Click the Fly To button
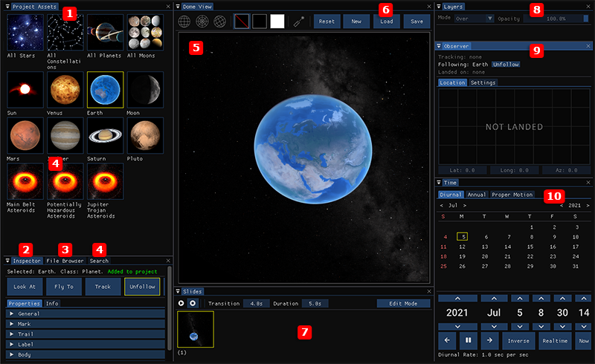This screenshot has width=595, height=364. tap(64, 287)
